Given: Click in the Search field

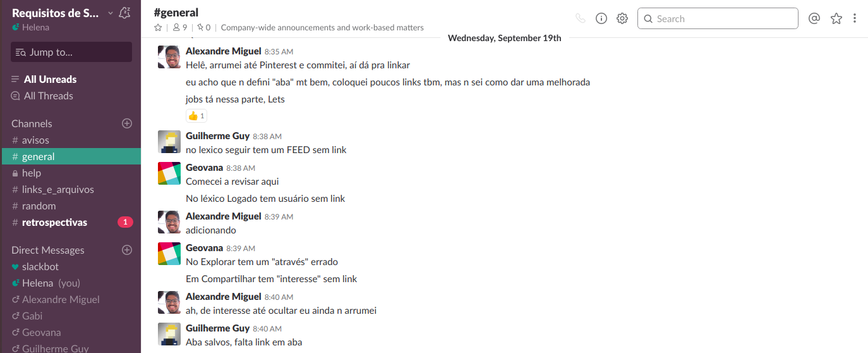Looking at the screenshot, I should pyautogui.click(x=718, y=18).
